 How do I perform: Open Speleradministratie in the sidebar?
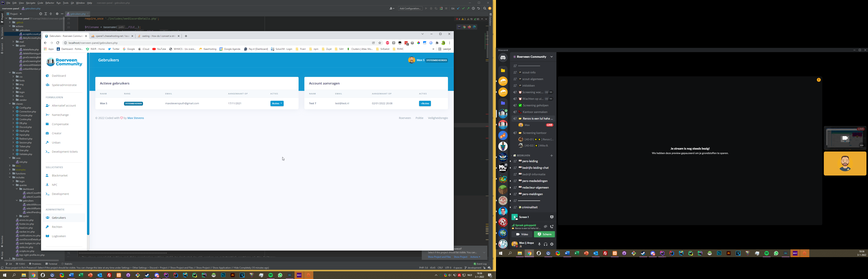click(x=64, y=85)
